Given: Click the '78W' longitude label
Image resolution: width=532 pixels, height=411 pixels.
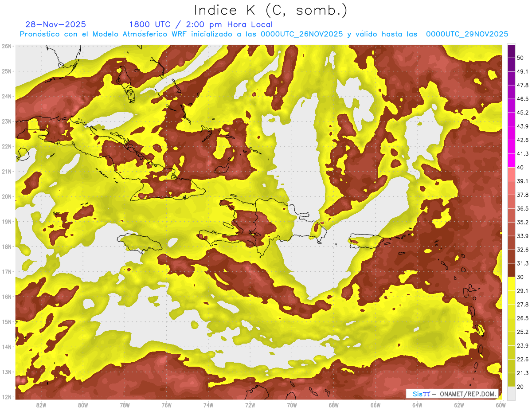Looking at the screenshot, I should [125, 405].
